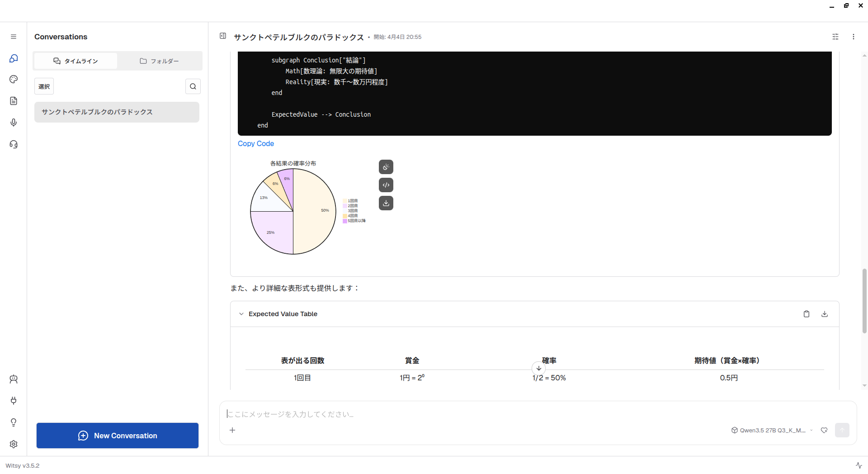The image size is (868, 474).
Task: Collapse the Expected Value Table section
Action: coord(241,314)
